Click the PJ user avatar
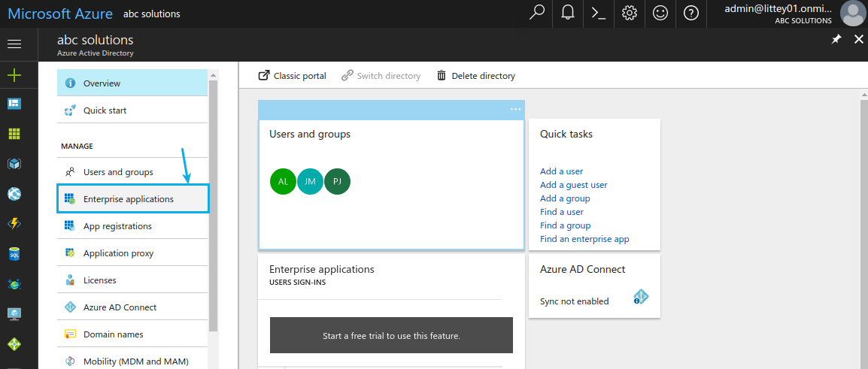 click(x=338, y=181)
